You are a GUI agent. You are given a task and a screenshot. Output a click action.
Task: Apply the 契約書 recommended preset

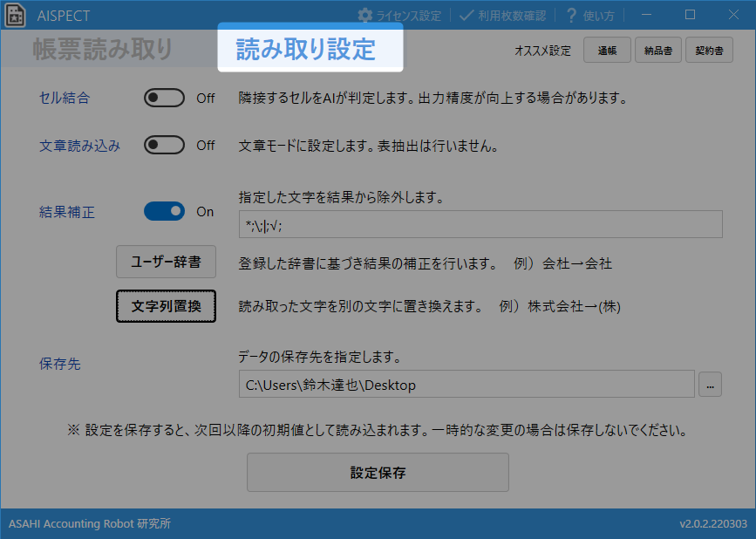[709, 51]
